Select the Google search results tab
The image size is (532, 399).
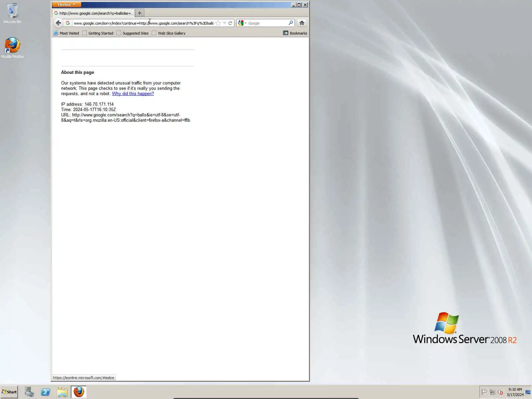tap(94, 13)
